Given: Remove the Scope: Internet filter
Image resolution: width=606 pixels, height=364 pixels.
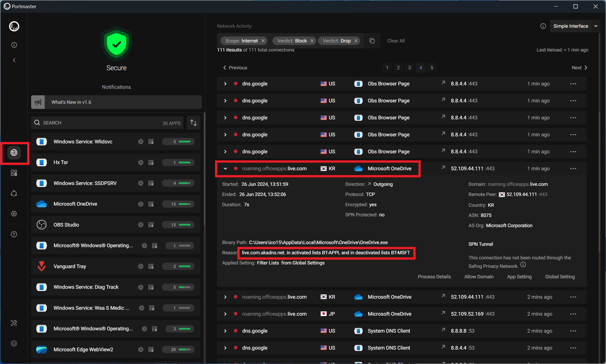Looking at the screenshot, I should tap(263, 41).
